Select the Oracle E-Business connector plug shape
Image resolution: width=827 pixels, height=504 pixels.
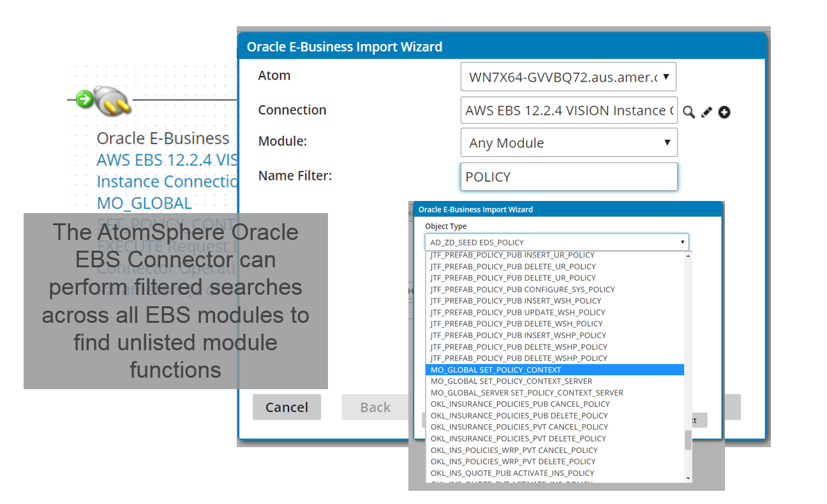click(x=114, y=101)
